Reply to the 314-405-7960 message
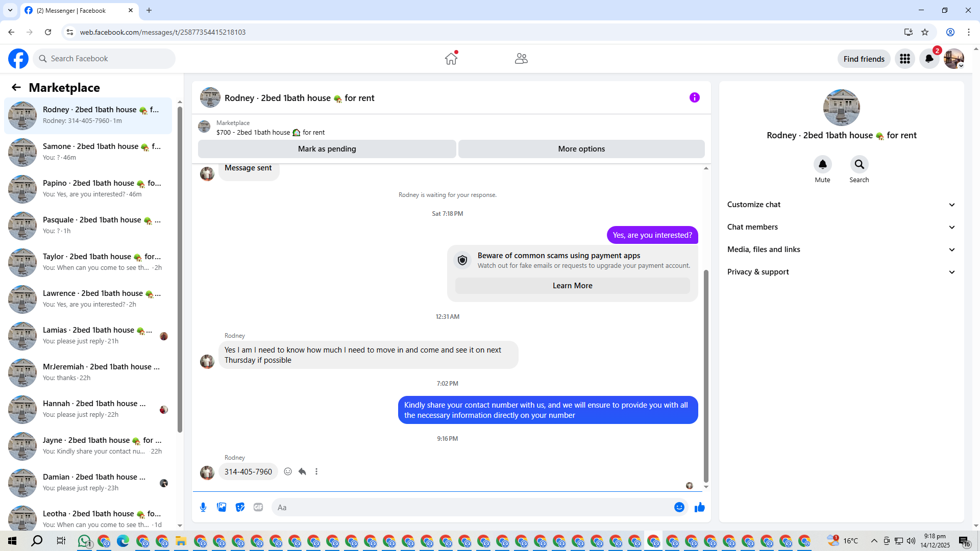980x551 pixels. (x=302, y=471)
